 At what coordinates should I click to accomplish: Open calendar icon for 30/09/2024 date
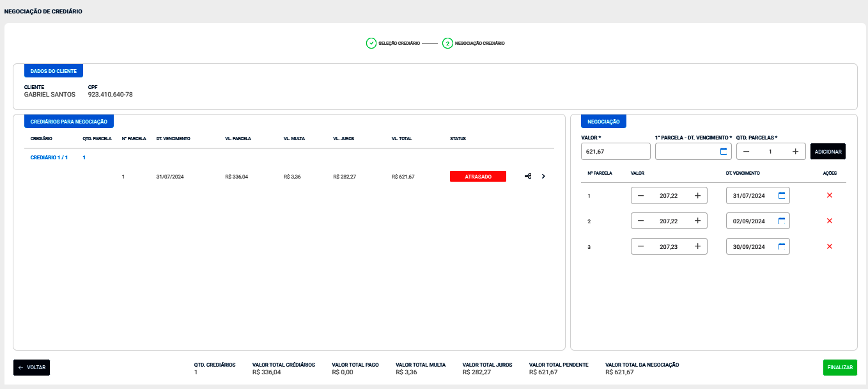(781, 246)
